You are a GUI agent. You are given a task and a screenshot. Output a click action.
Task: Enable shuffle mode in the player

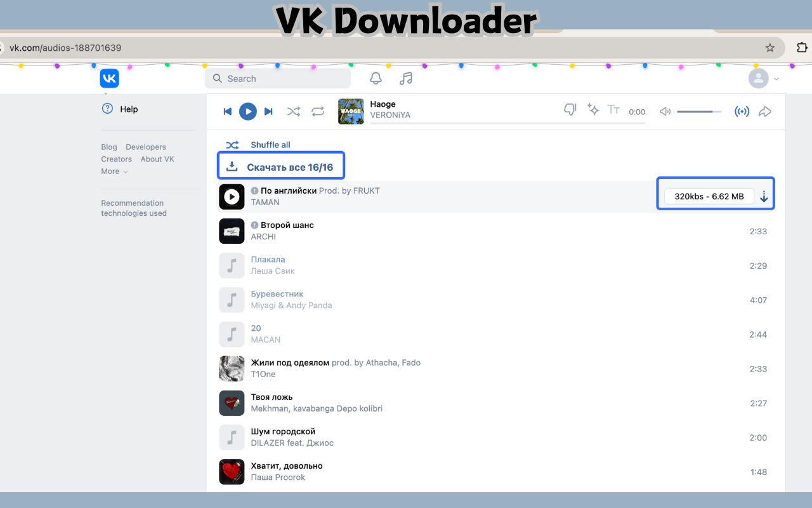(293, 111)
